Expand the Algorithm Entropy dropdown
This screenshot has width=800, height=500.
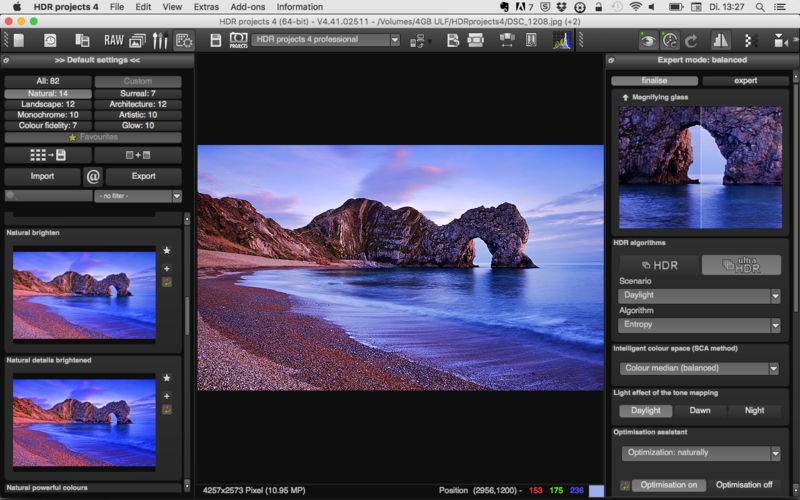[x=699, y=325]
